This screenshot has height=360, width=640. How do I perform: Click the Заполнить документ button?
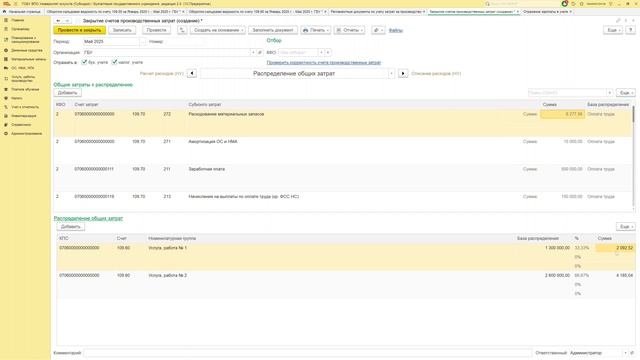click(273, 30)
